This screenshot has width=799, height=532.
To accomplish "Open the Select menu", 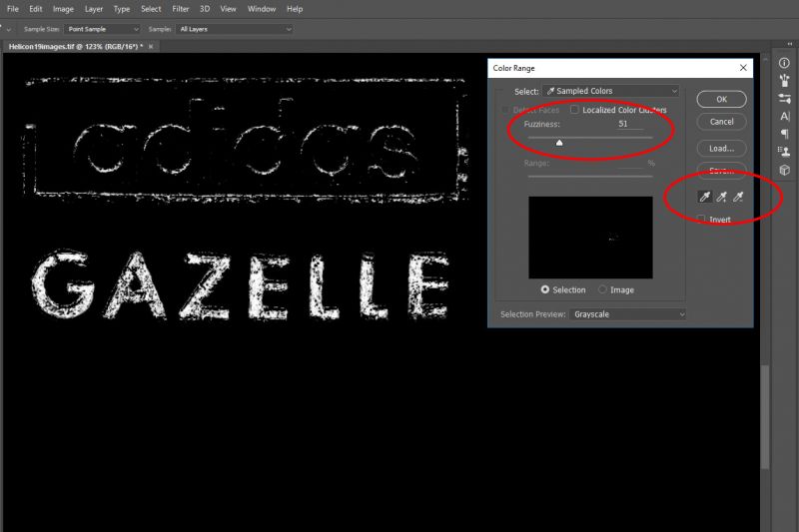I will click(x=151, y=9).
